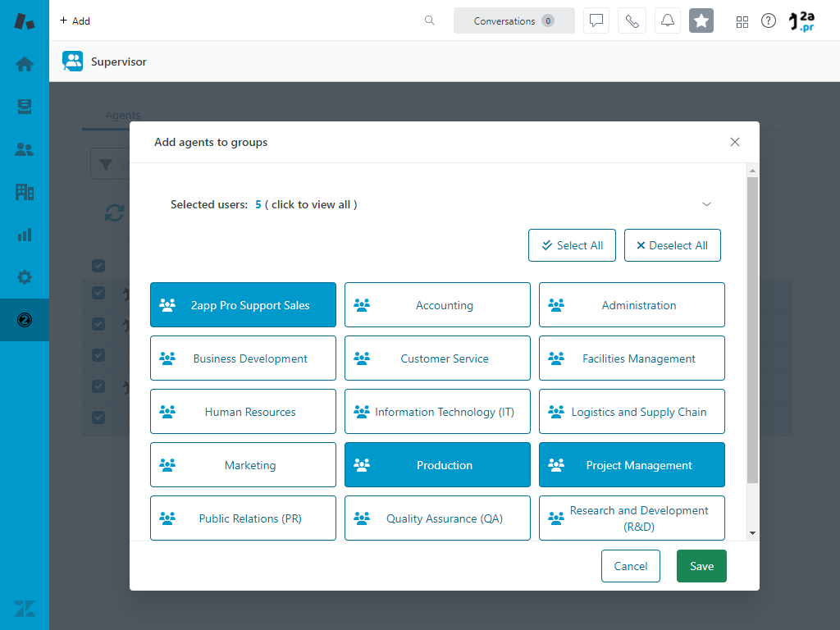Screen dimensions: 840x630
Task: Toggle the topmost checkbox in the agent list
Action: coord(98,266)
